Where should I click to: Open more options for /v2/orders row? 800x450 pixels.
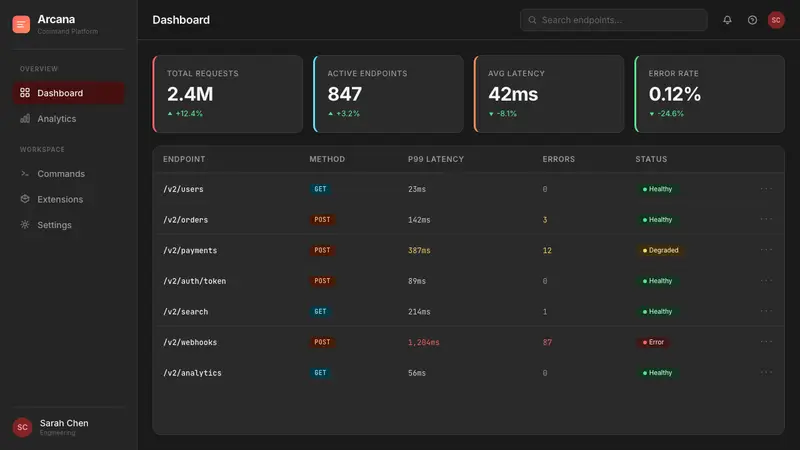coord(766,219)
